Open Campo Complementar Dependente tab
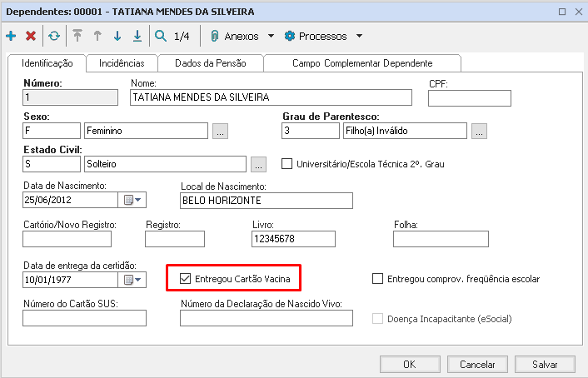This screenshot has height=378, width=588. click(362, 63)
